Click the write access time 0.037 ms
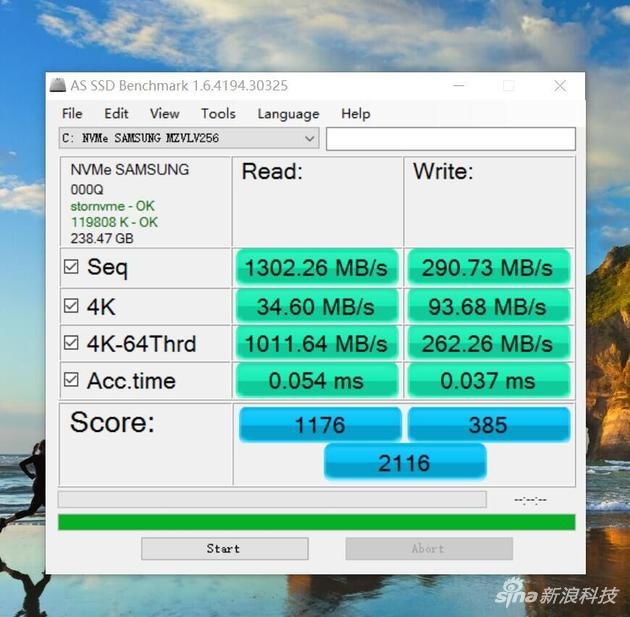 click(x=489, y=381)
